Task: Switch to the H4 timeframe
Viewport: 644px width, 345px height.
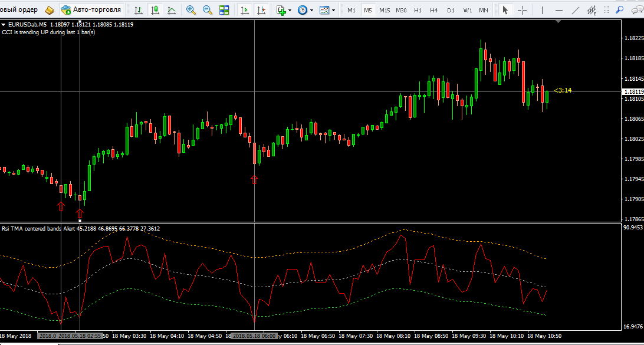Action: [x=434, y=10]
